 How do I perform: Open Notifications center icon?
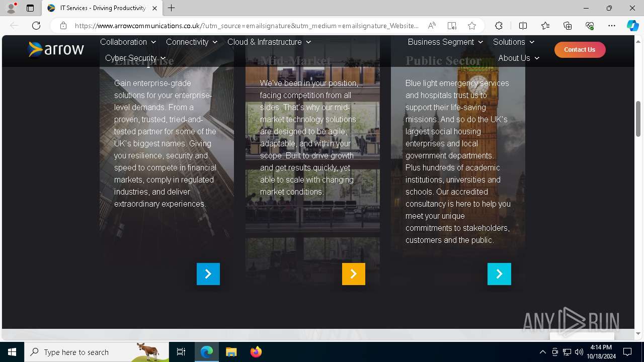pos(627,352)
